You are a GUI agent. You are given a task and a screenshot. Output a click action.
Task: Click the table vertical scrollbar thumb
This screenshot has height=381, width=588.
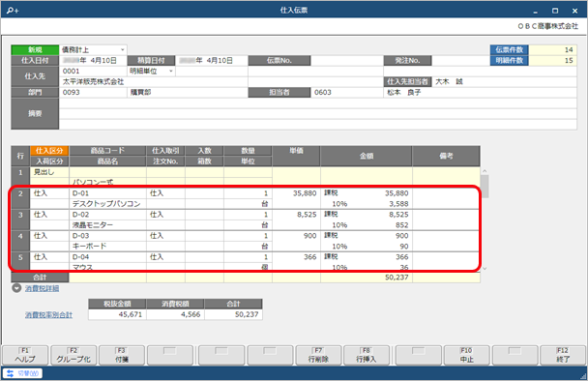tap(485, 186)
